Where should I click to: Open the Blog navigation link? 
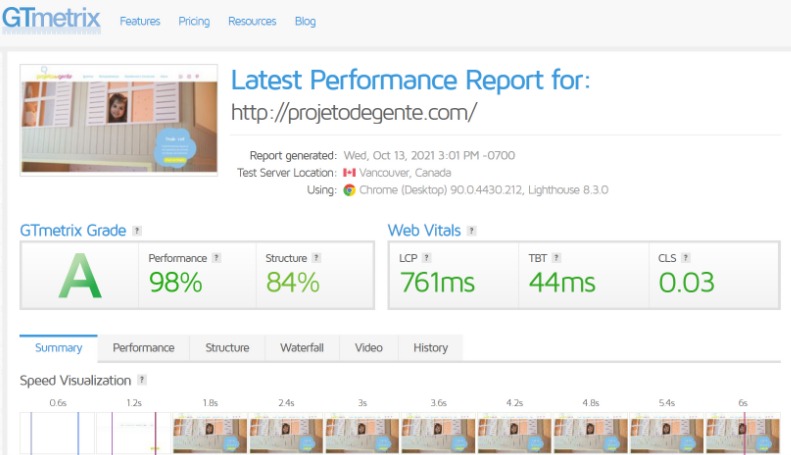[305, 21]
